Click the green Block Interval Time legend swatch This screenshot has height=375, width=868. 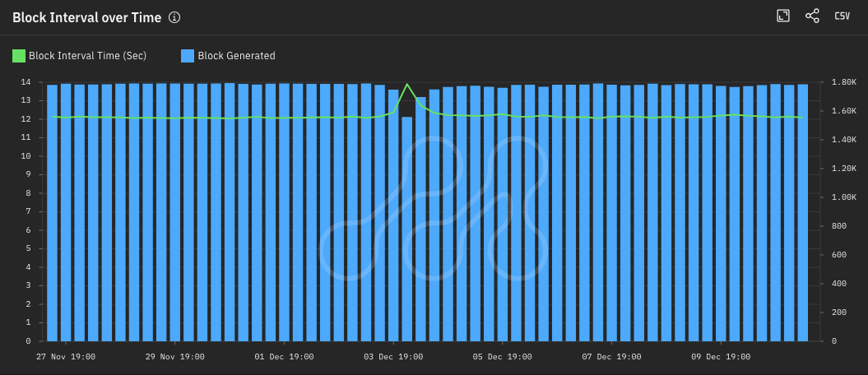(x=19, y=56)
